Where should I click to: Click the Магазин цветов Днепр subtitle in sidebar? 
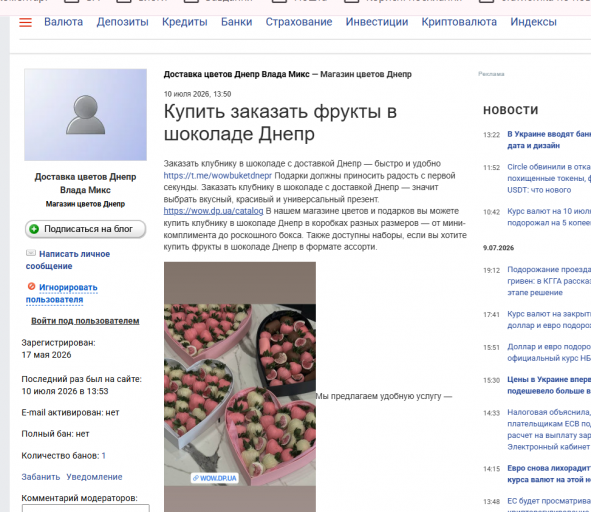(x=86, y=204)
